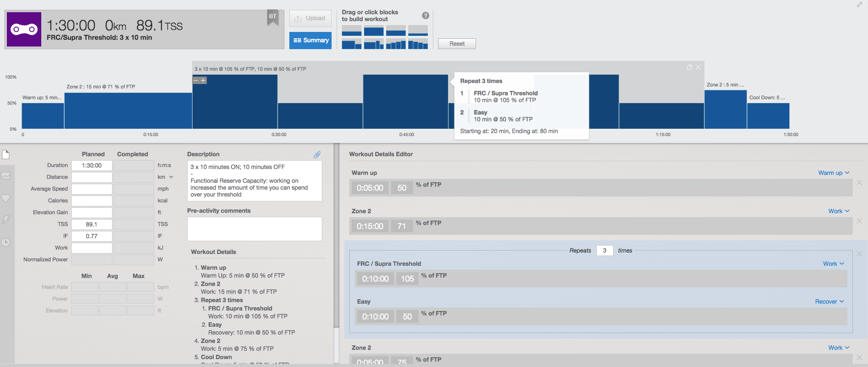Add the ramp-up stairs block

click(395, 44)
